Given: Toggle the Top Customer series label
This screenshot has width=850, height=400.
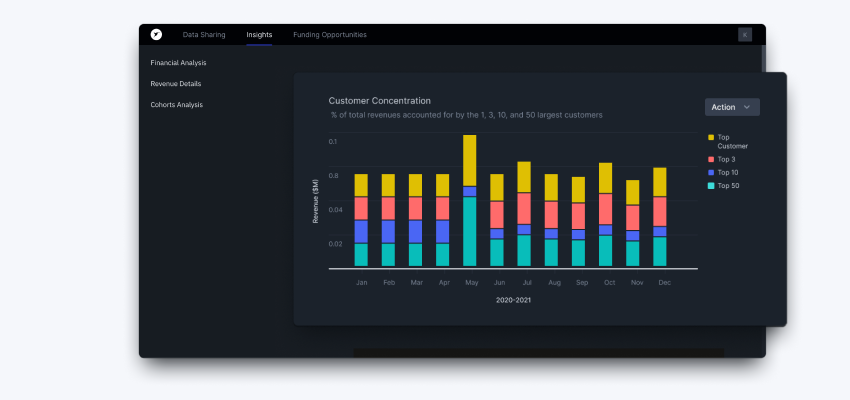Looking at the screenshot, I should click(x=732, y=141).
